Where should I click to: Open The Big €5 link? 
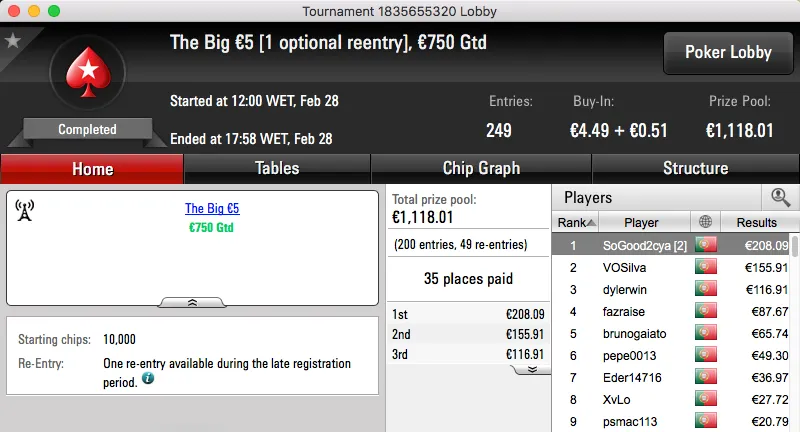(x=212, y=209)
